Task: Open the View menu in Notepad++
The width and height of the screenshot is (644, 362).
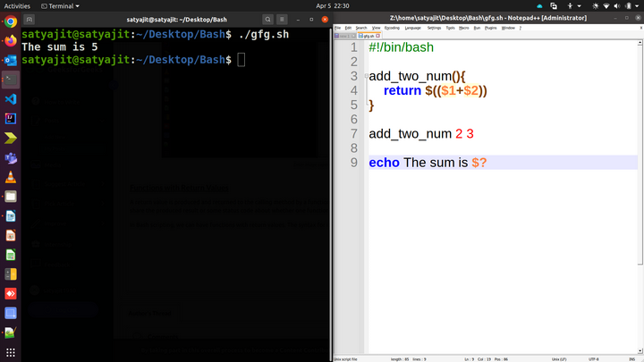Action: [x=376, y=28]
